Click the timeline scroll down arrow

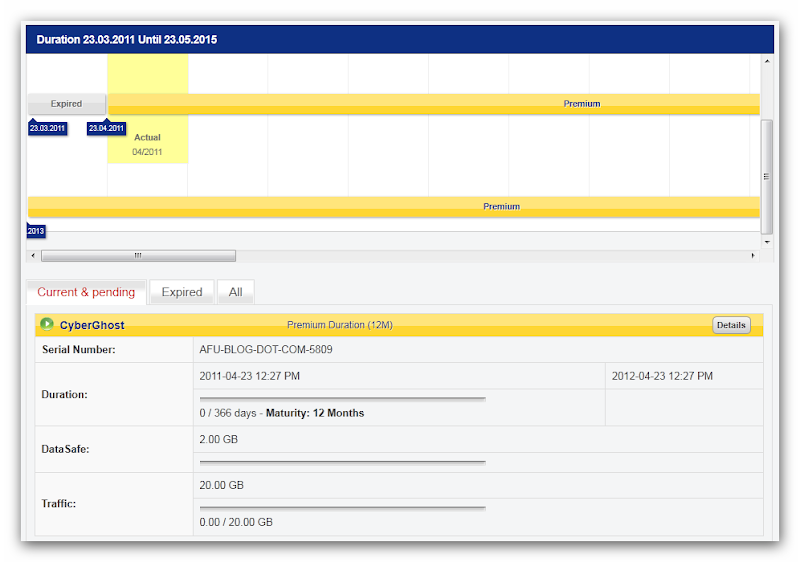click(767, 242)
